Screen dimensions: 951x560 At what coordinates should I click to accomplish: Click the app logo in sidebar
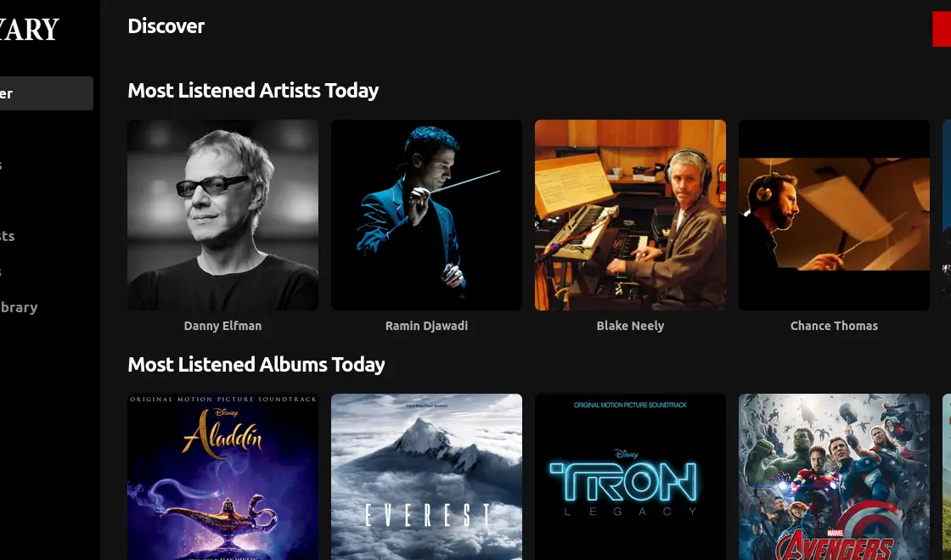coord(29,29)
